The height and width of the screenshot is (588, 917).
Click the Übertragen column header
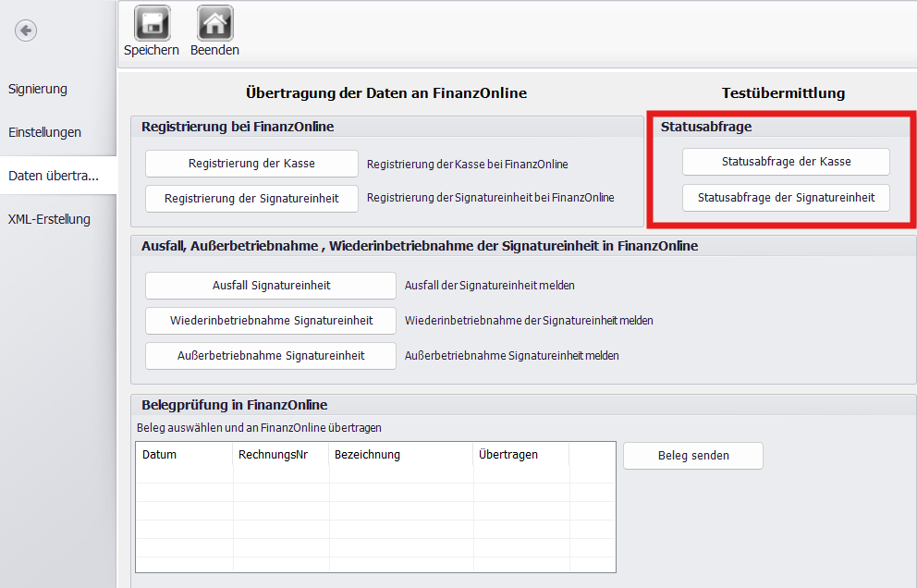(520, 455)
